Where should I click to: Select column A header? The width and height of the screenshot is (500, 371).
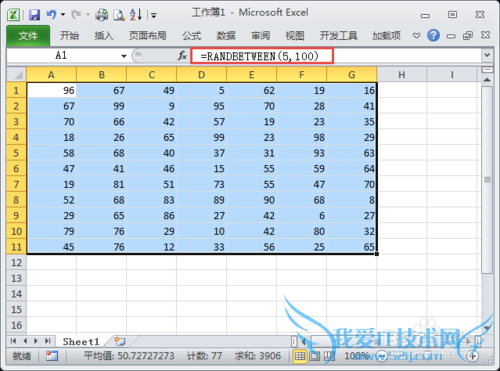51,74
